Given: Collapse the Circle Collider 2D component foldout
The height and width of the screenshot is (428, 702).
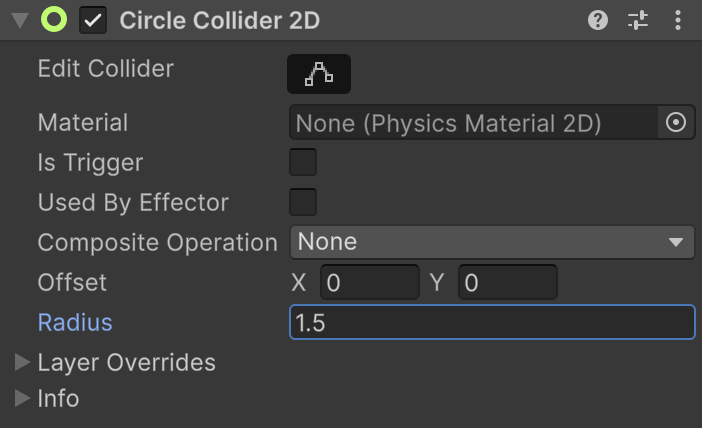Looking at the screenshot, I should 19,21.
